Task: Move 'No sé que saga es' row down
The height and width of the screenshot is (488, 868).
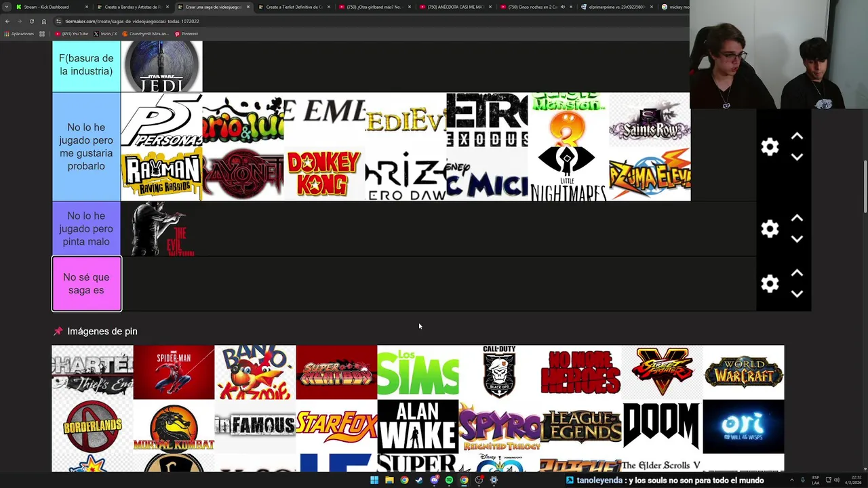Action: 797,294
